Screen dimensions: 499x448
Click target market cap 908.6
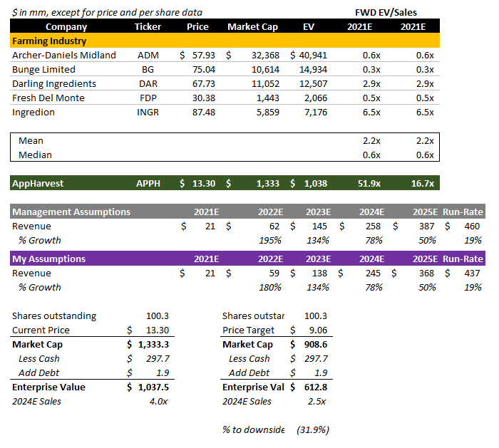316,345
